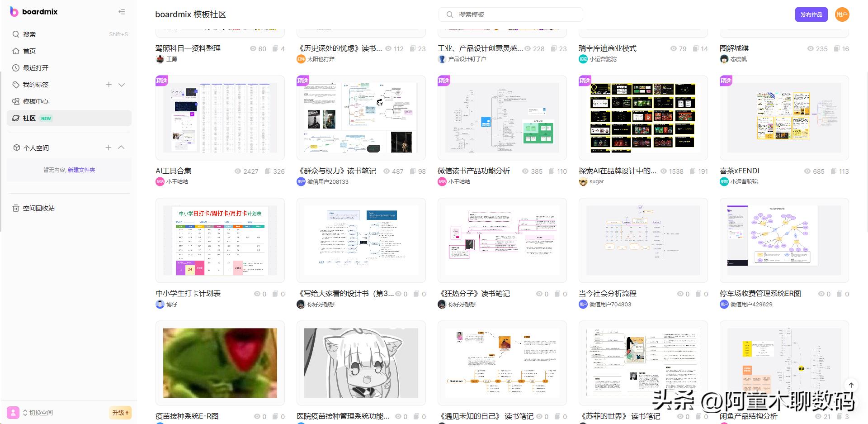The image size is (868, 424).
Task: Create folder via plus beside 个人空间
Action: (x=108, y=147)
